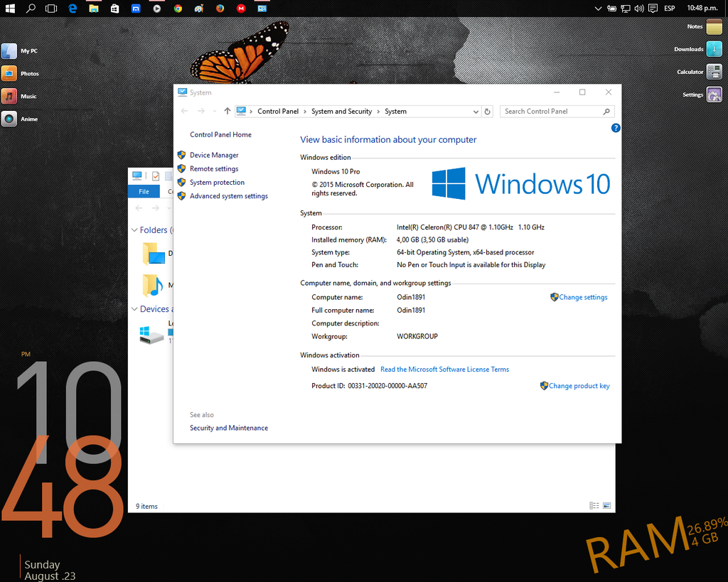Expand the chevron after Control Panel breadcrumb
Screen dimensions: 728x582
pos(305,112)
